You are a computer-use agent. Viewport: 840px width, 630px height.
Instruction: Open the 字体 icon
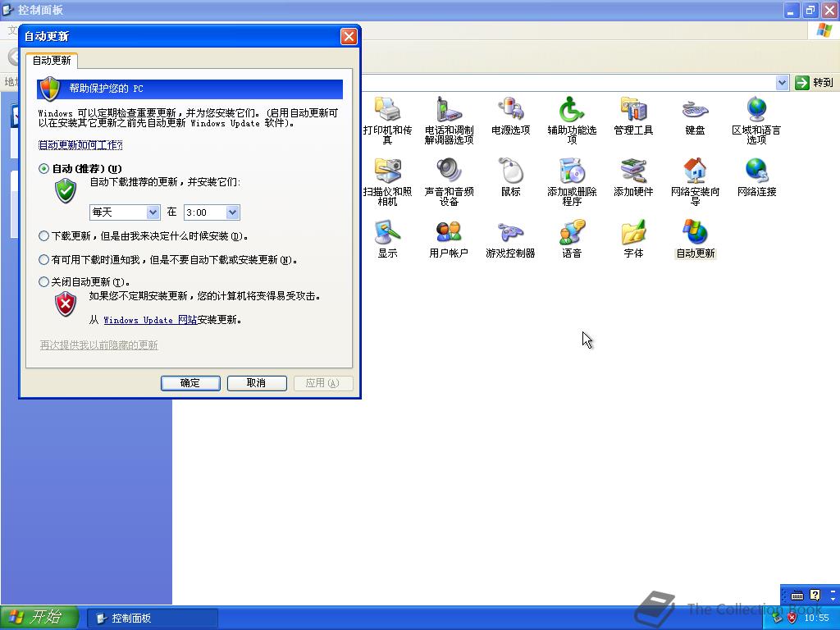click(633, 239)
